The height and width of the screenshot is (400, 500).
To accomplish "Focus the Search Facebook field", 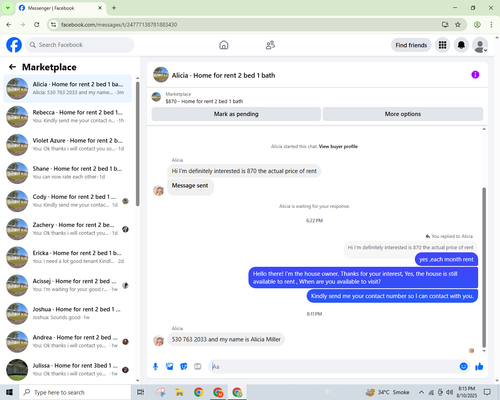I will point(80,45).
